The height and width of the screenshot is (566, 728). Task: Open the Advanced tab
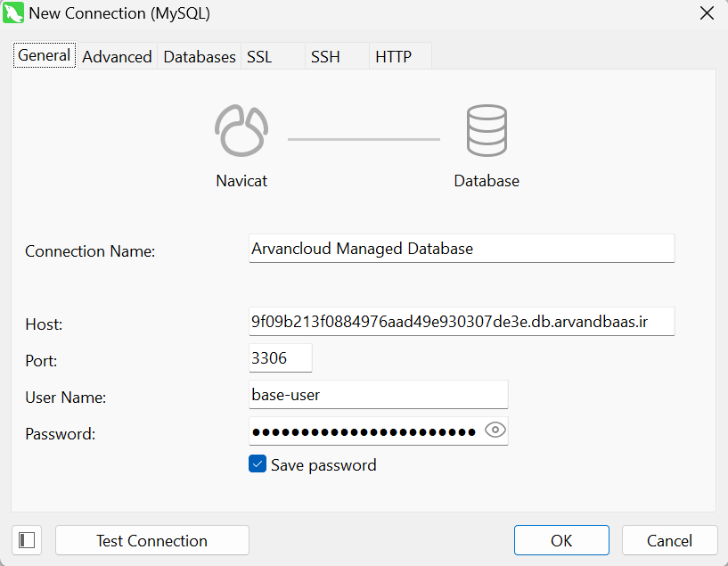point(117,56)
